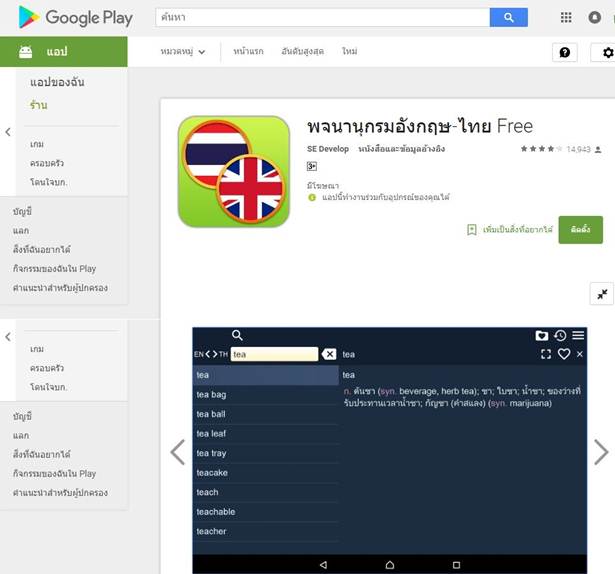Click the collapse screenshot viewer icon
This screenshot has width=615, height=574.
(x=602, y=294)
